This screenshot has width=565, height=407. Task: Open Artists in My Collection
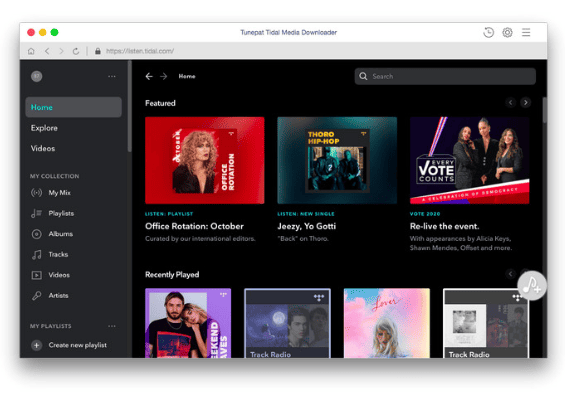pos(58,295)
